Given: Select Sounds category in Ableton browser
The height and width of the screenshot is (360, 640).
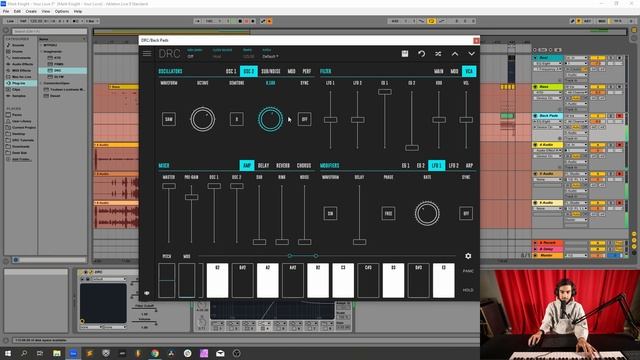Looking at the screenshot, I should (x=18, y=45).
